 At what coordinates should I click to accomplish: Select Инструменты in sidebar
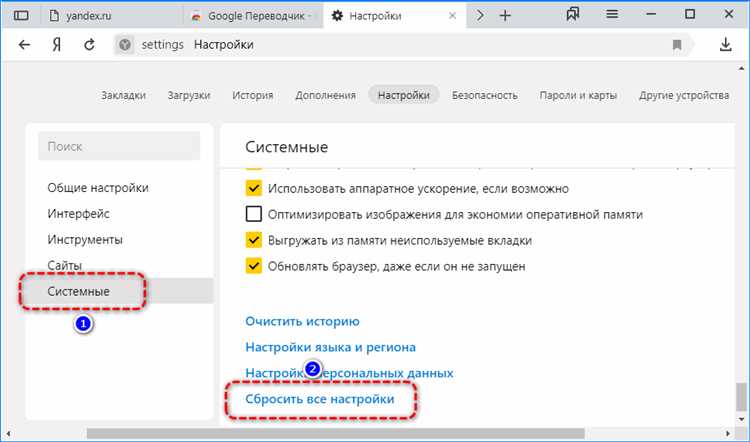[x=85, y=239]
